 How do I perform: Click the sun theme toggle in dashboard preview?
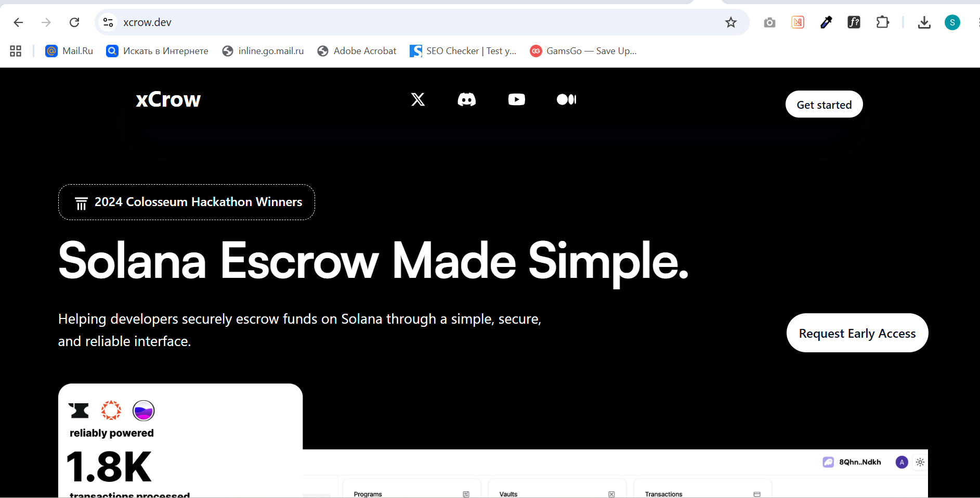click(x=920, y=462)
